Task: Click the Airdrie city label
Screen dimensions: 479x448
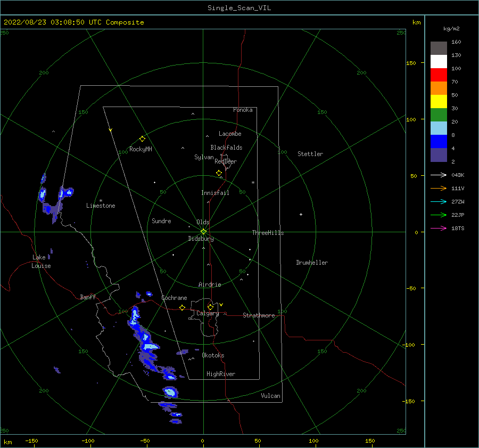Action: coord(210,284)
